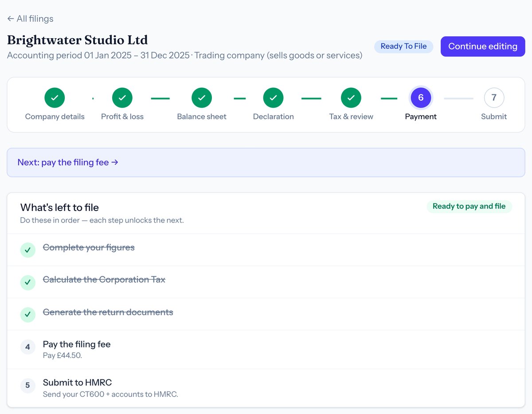Go back to All filings
This screenshot has height=414, width=532.
click(30, 19)
